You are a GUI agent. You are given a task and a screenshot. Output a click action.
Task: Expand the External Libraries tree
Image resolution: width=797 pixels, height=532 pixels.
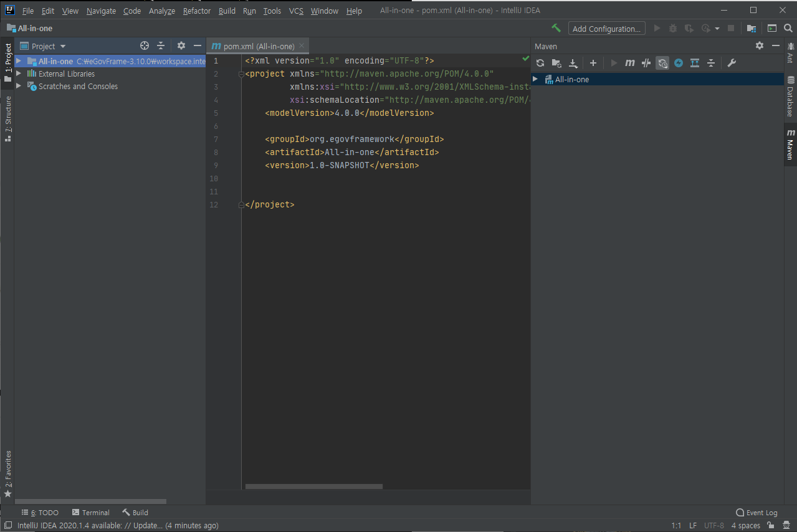pyautogui.click(x=19, y=74)
